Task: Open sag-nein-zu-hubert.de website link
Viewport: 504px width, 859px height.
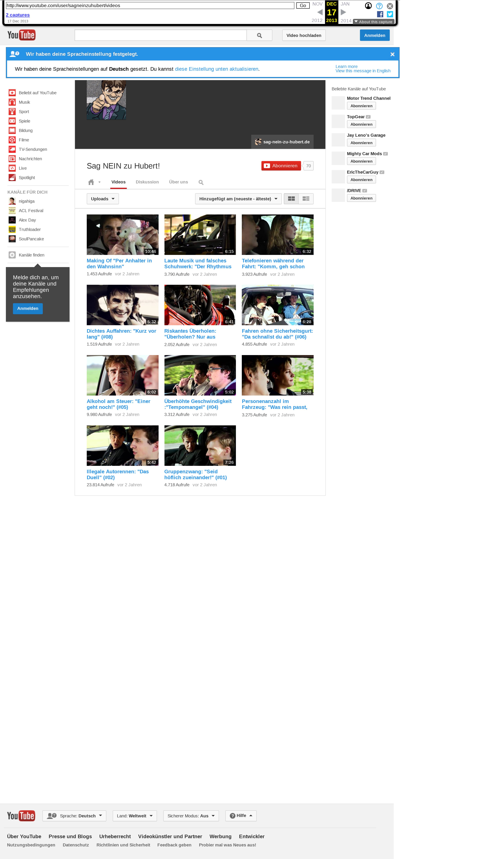Action: (x=282, y=142)
